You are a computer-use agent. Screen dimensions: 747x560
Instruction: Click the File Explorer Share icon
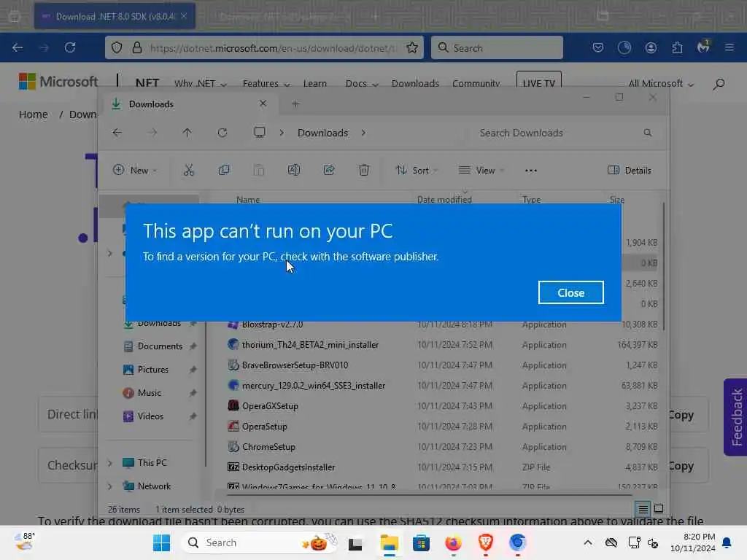point(329,170)
